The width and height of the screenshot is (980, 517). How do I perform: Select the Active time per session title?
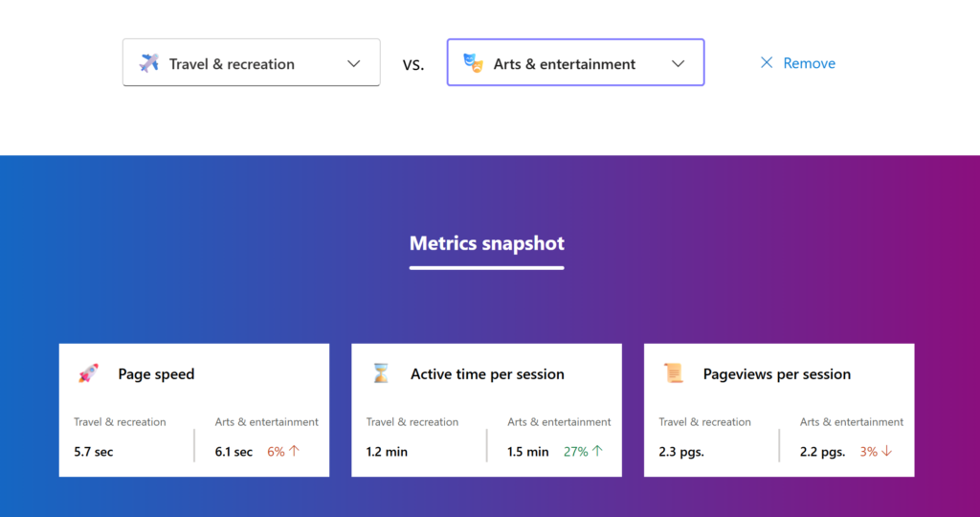pyautogui.click(x=487, y=374)
